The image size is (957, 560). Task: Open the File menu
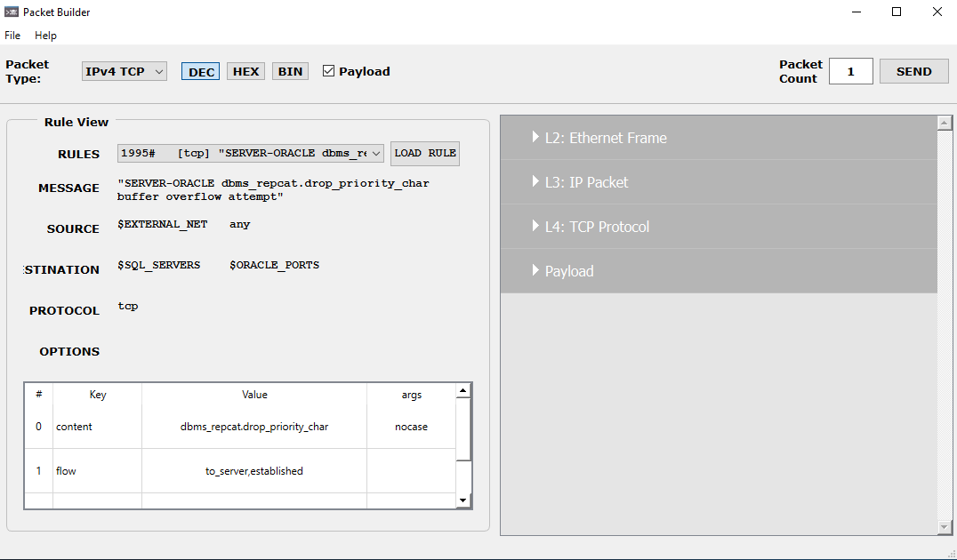12,36
